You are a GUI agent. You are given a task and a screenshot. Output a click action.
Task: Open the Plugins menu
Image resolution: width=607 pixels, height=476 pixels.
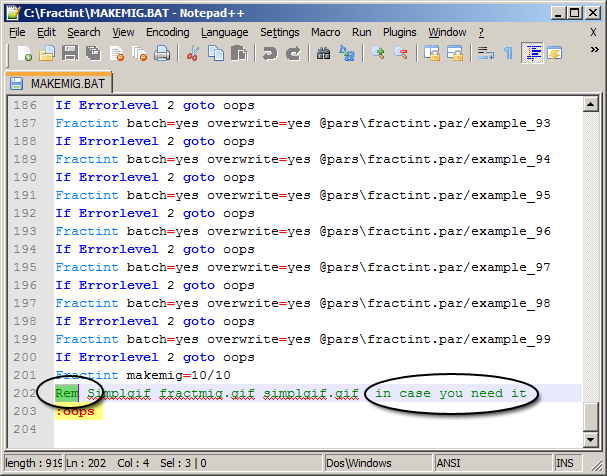click(400, 33)
